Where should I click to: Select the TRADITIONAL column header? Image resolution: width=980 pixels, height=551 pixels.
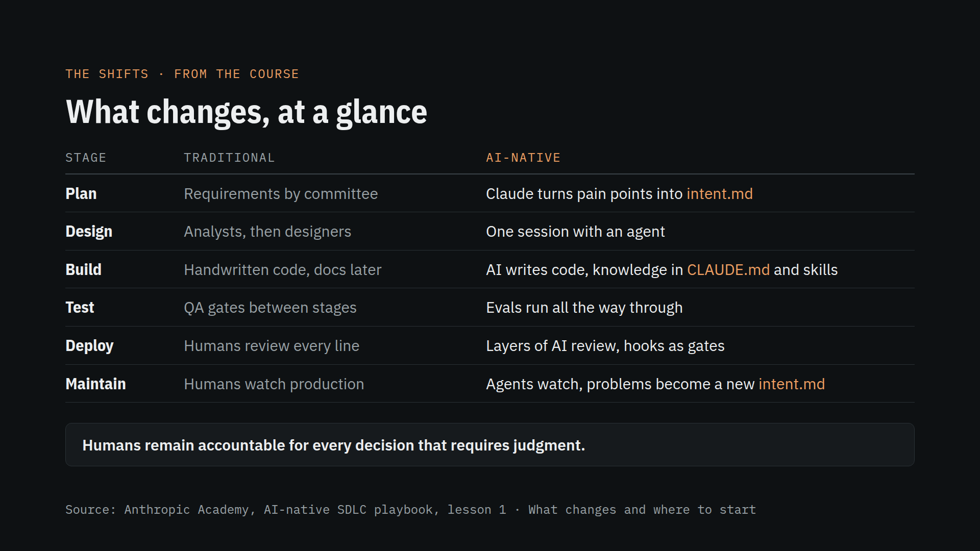229,158
